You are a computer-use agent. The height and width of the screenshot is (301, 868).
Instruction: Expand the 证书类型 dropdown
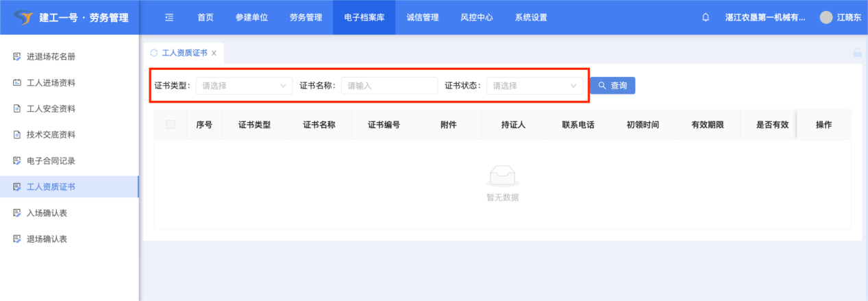tap(244, 86)
